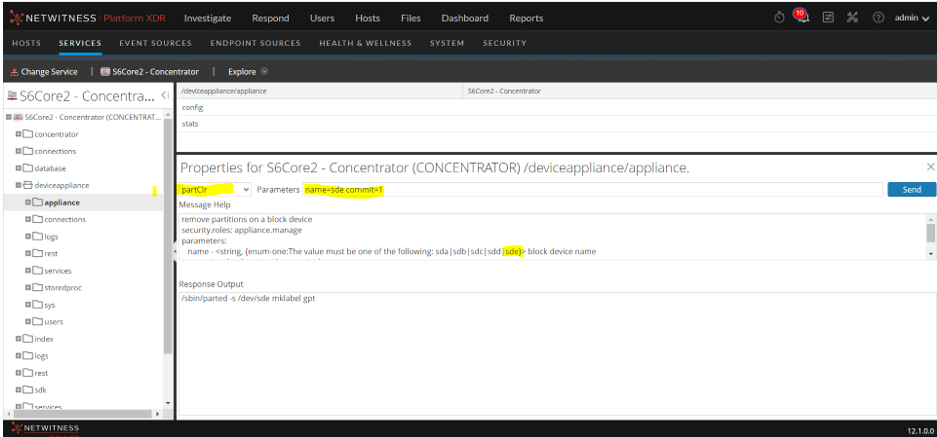Image resolution: width=937 pixels, height=437 pixels.
Task: Click the sdk folder icon
Action: (x=27, y=390)
